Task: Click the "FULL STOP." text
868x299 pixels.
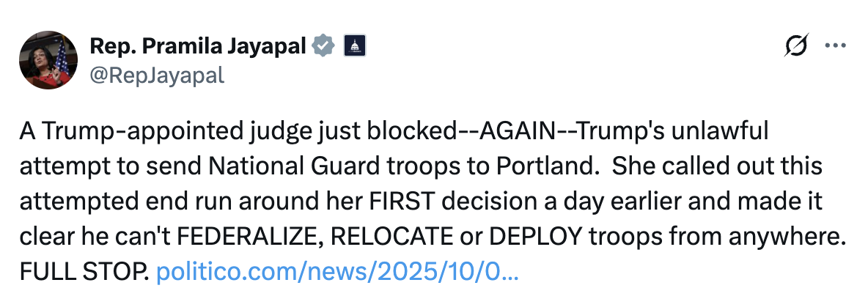Action: (x=85, y=274)
